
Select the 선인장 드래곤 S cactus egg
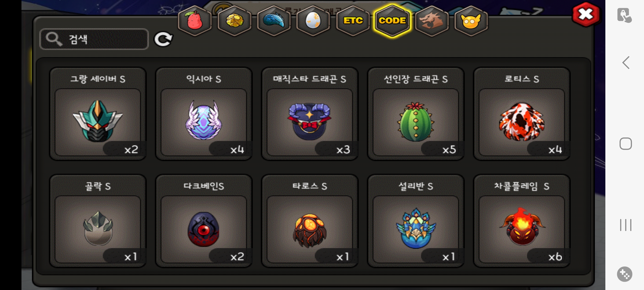(416, 114)
